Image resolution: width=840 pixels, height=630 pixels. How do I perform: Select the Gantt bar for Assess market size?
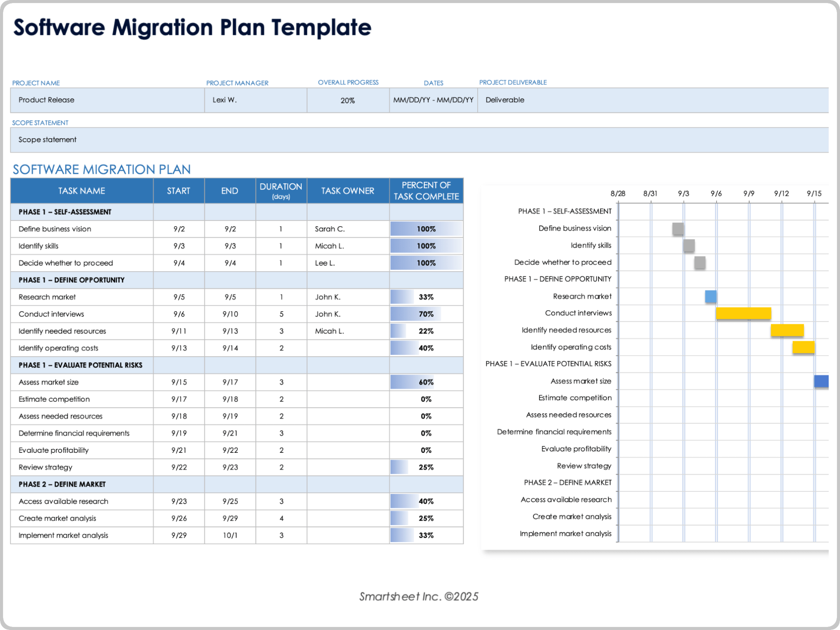point(822,381)
